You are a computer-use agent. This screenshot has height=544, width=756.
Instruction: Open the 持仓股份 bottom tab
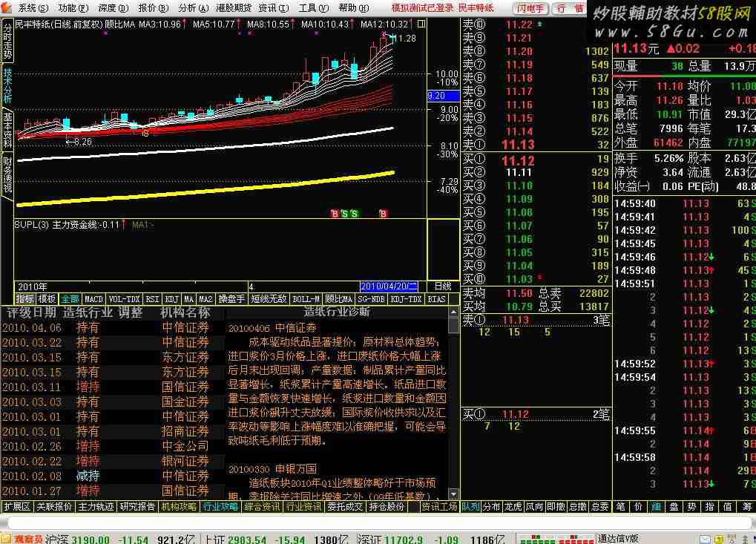click(x=387, y=506)
